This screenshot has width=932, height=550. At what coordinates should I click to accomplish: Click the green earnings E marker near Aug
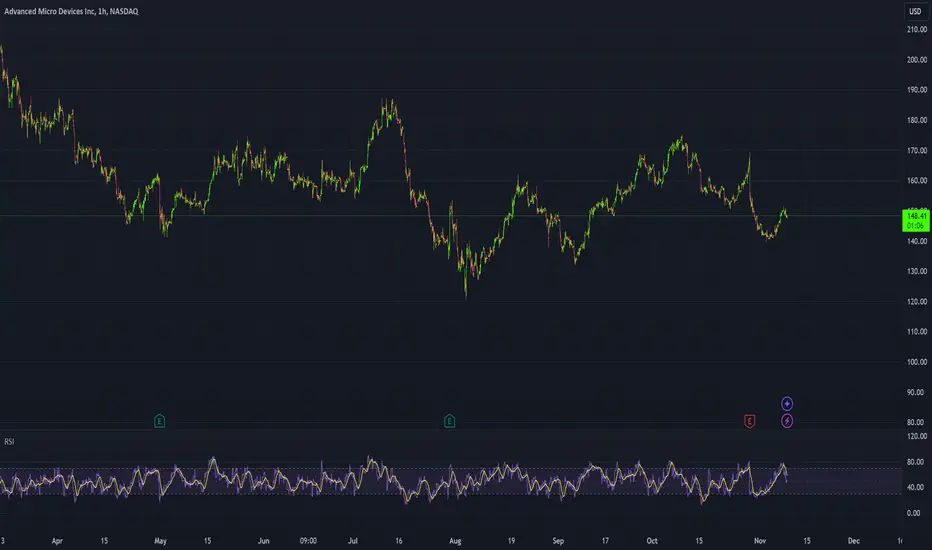click(449, 422)
